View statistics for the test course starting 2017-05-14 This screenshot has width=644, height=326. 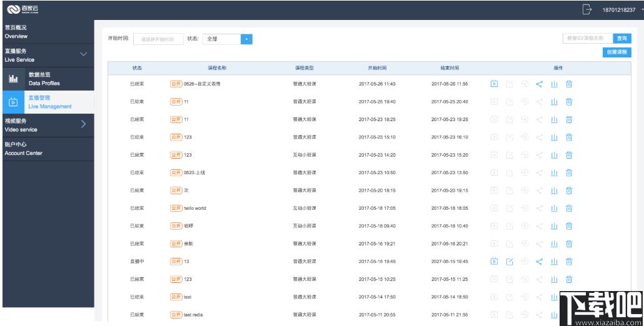(x=554, y=297)
